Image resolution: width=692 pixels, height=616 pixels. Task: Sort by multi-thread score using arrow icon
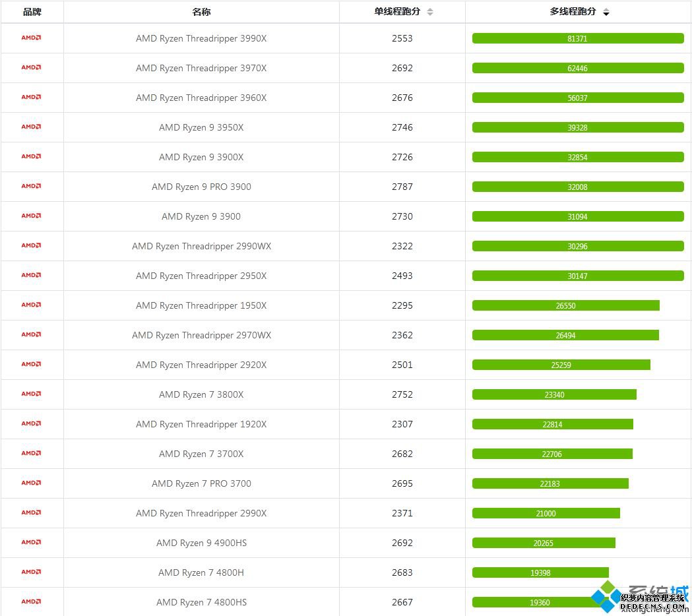(x=606, y=12)
